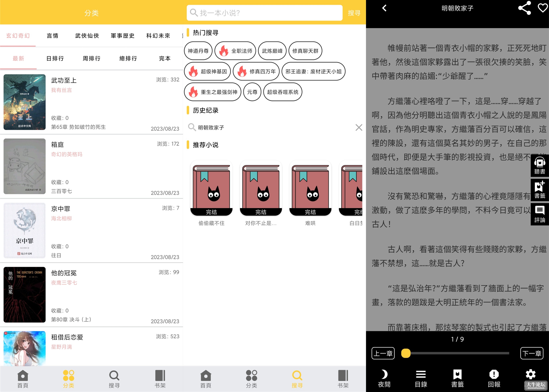This screenshot has height=392, width=549.
Task: Favorite the book with the heart icon
Action: pos(543,8)
